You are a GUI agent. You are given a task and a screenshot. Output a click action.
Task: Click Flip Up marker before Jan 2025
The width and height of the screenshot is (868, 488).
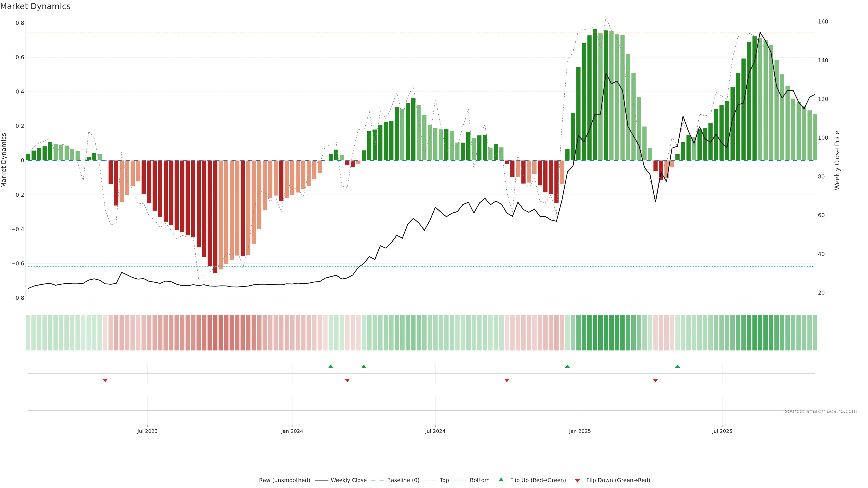tap(567, 366)
